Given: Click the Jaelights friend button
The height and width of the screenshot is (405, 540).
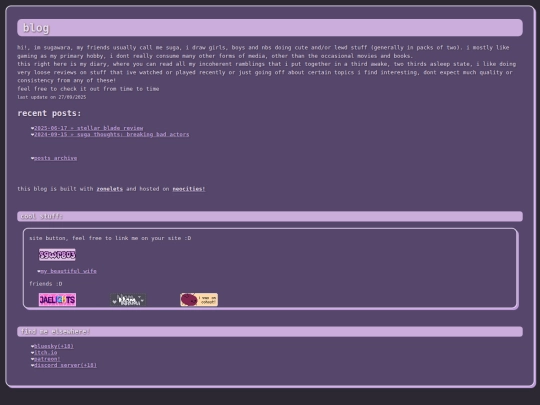Looking at the screenshot, I should tap(58, 300).
